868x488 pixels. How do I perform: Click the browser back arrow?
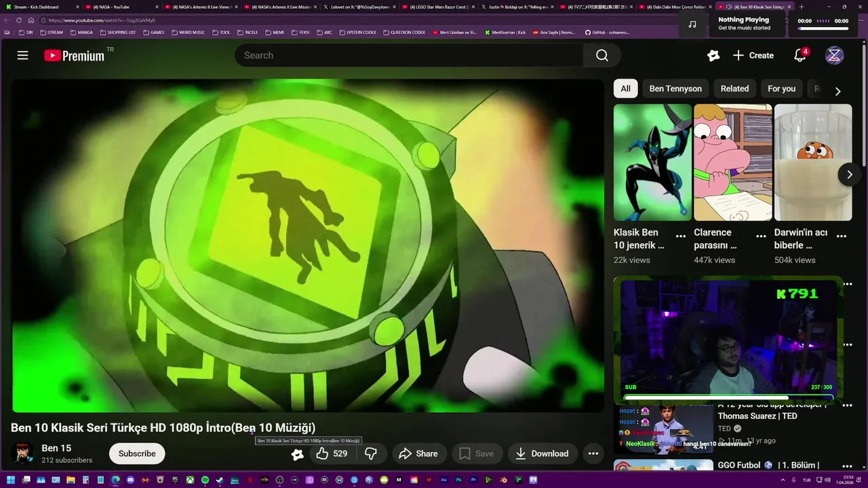coord(7,20)
